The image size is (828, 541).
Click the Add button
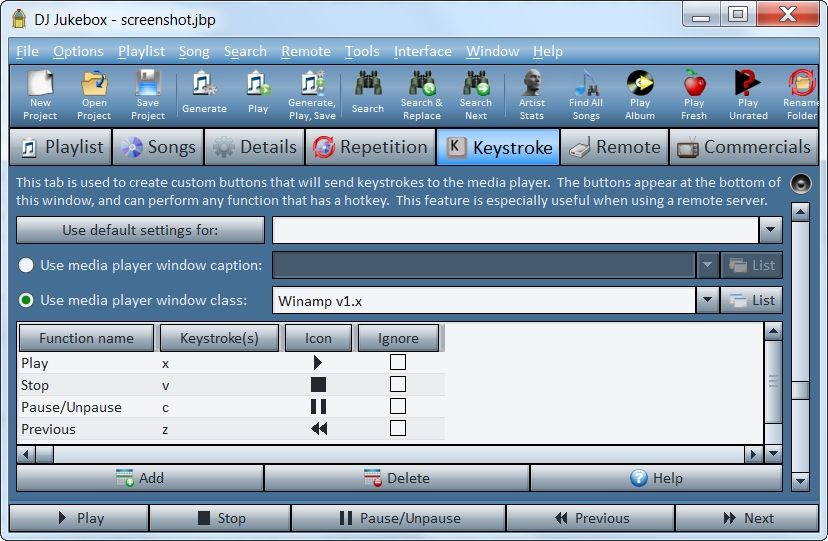point(140,478)
